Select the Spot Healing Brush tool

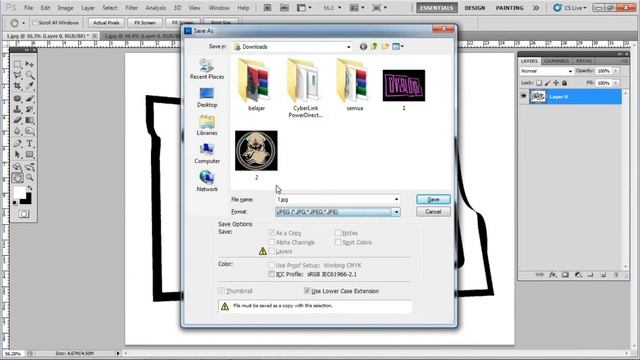click(18, 99)
